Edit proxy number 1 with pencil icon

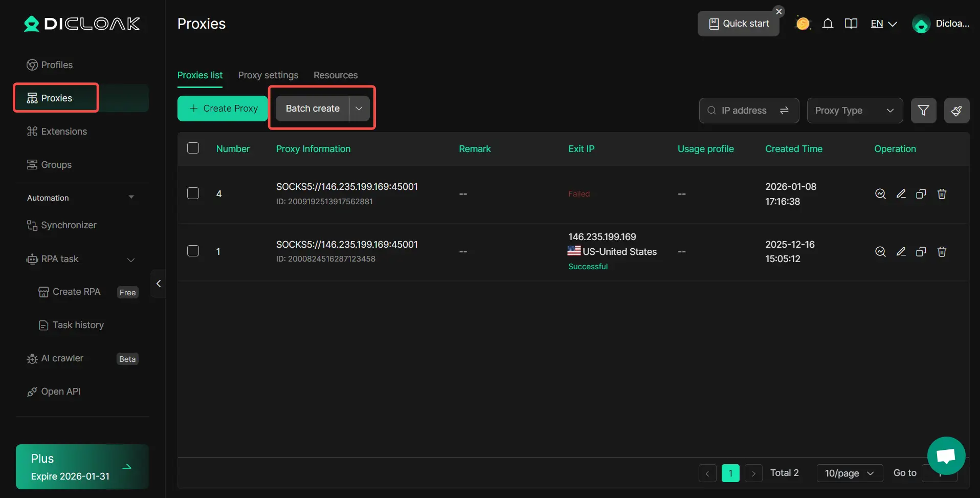(901, 252)
